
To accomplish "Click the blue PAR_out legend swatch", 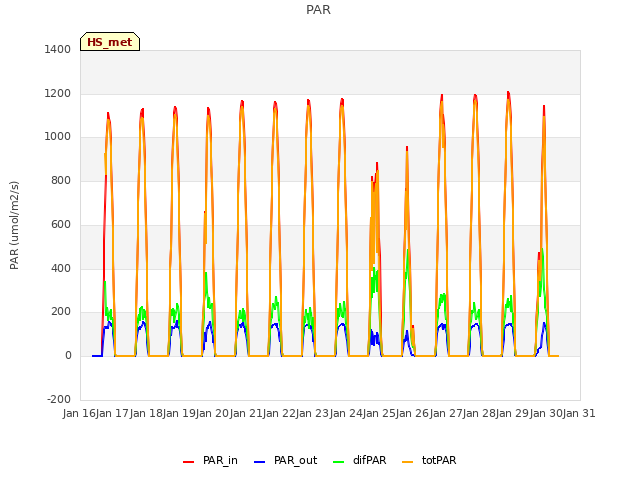I will pyautogui.click(x=259, y=462).
